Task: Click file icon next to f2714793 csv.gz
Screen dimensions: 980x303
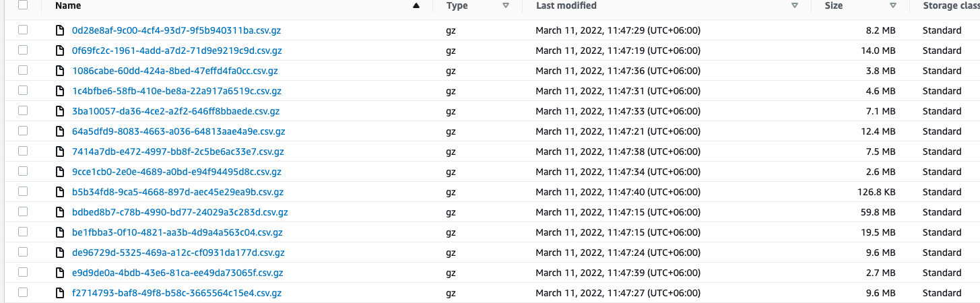Action: point(60,293)
